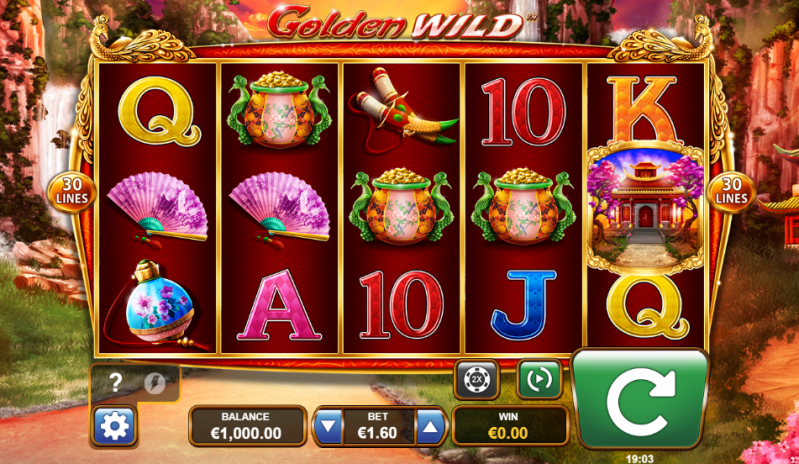Open the settings gear

tap(114, 426)
